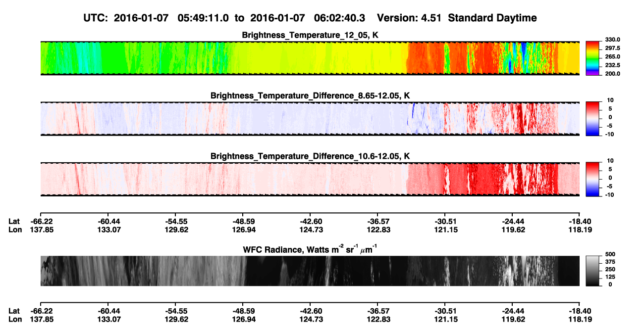Click the Brightness_Temperature_Difference_10.6-12.05, K title
This screenshot has height=330, width=644.
[x=310, y=156]
